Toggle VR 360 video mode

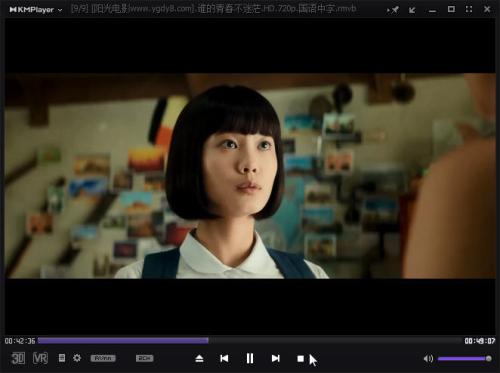click(40, 358)
